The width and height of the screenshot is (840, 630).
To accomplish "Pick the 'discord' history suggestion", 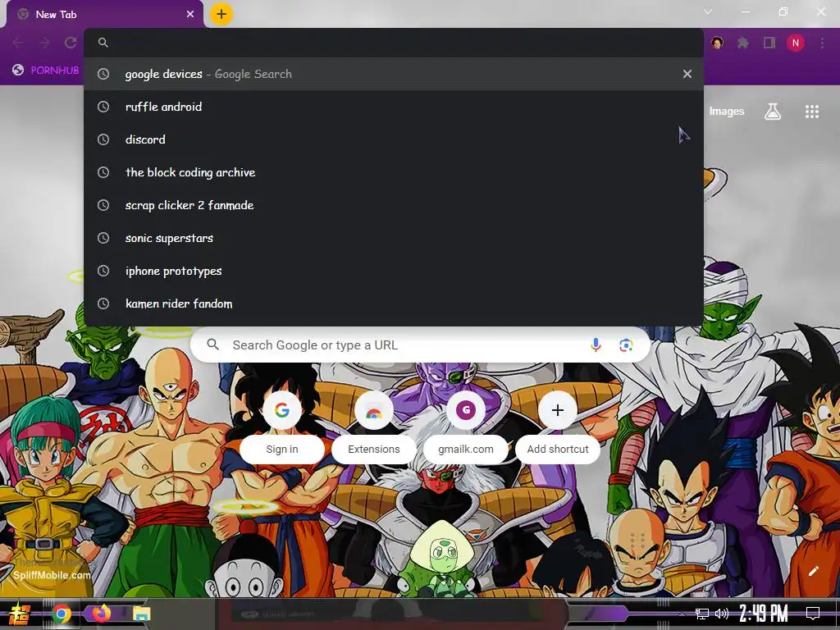I will pos(394,139).
